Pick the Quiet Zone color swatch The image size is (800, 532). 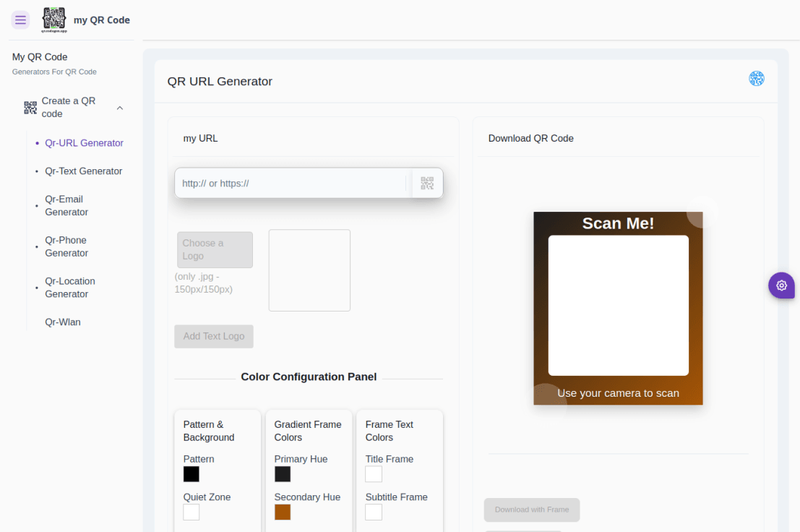pyautogui.click(x=192, y=512)
